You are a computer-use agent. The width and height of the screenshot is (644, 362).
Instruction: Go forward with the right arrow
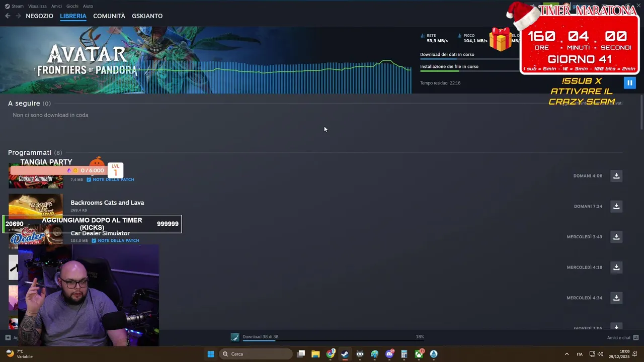(x=18, y=16)
